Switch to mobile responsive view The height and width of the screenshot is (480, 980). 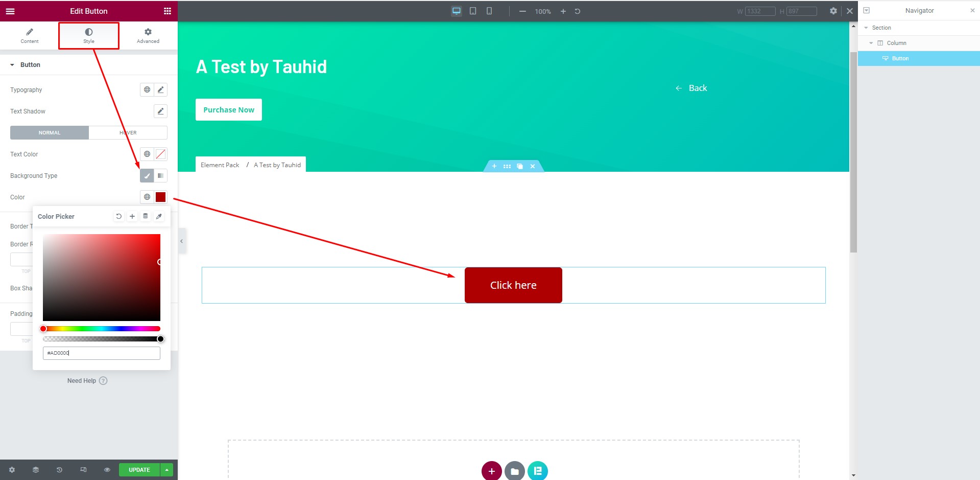click(489, 11)
